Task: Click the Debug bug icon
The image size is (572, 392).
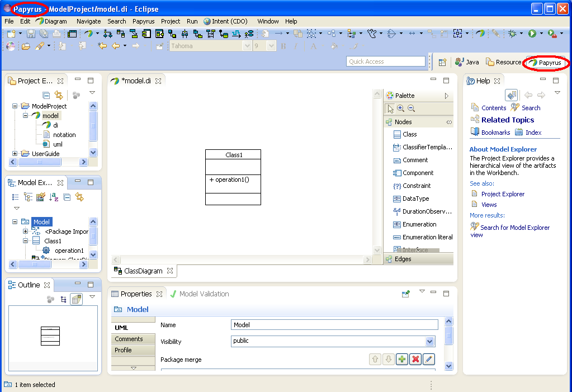Action: [513, 34]
